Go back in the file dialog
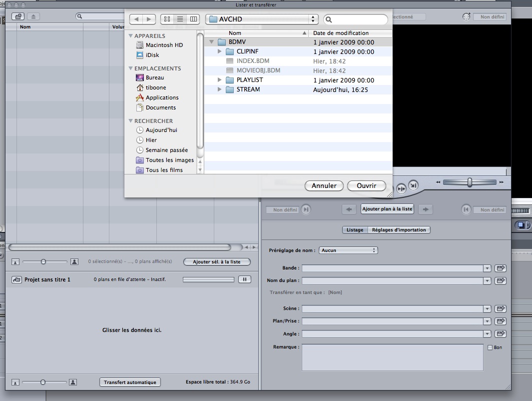The height and width of the screenshot is (401, 532). pos(136,19)
